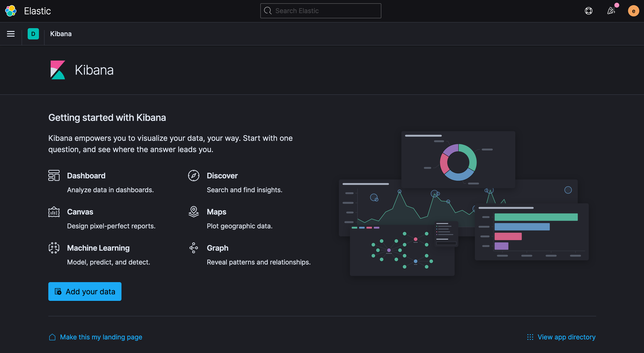644x353 pixels.
Task: Open the Dashboard link
Action: pyautogui.click(x=86, y=176)
